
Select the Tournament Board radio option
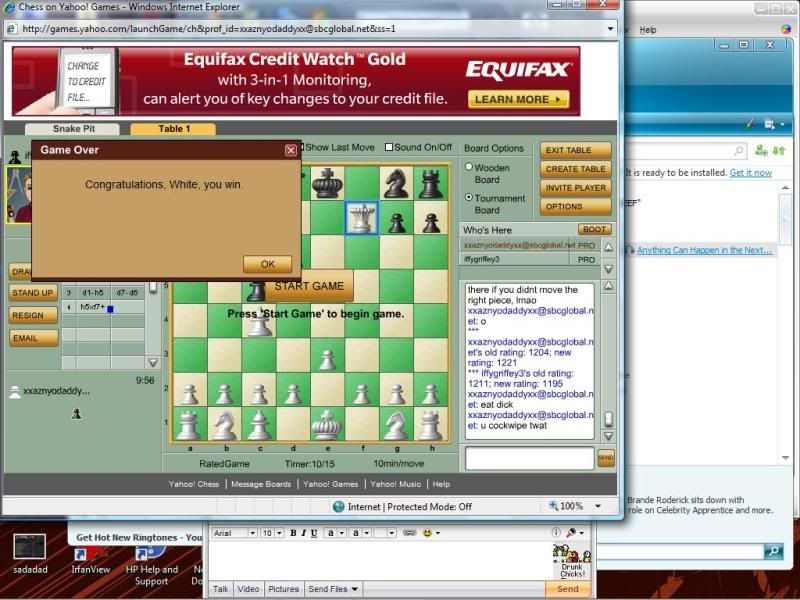click(x=468, y=197)
